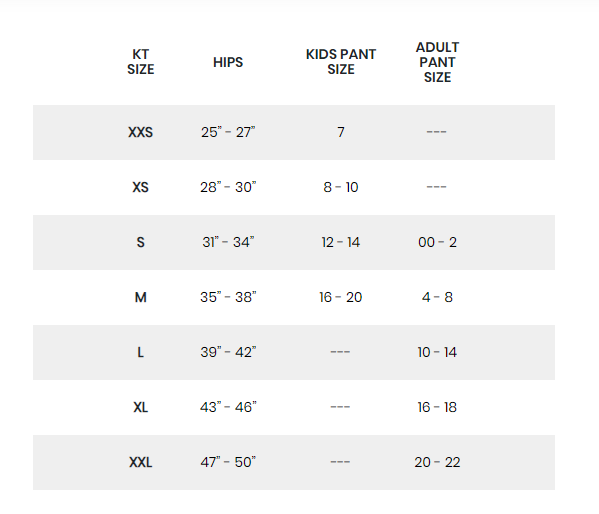The height and width of the screenshot is (514, 599).
Task: Click kids pant size 7 cell
Action: coord(341,132)
